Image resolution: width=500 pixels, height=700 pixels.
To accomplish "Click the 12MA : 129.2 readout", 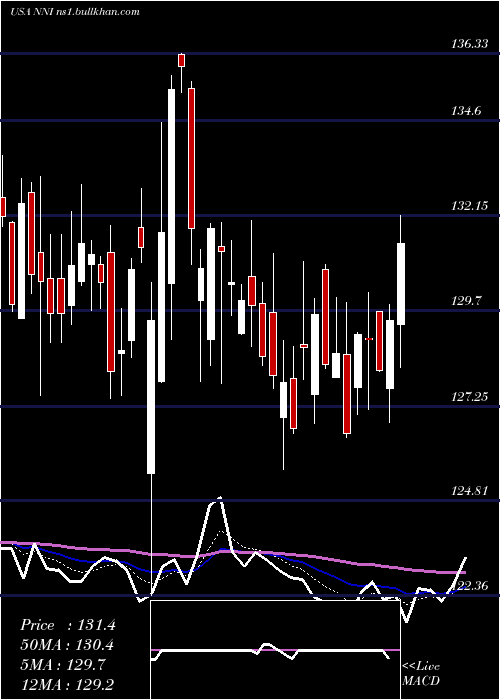I will (67, 684).
